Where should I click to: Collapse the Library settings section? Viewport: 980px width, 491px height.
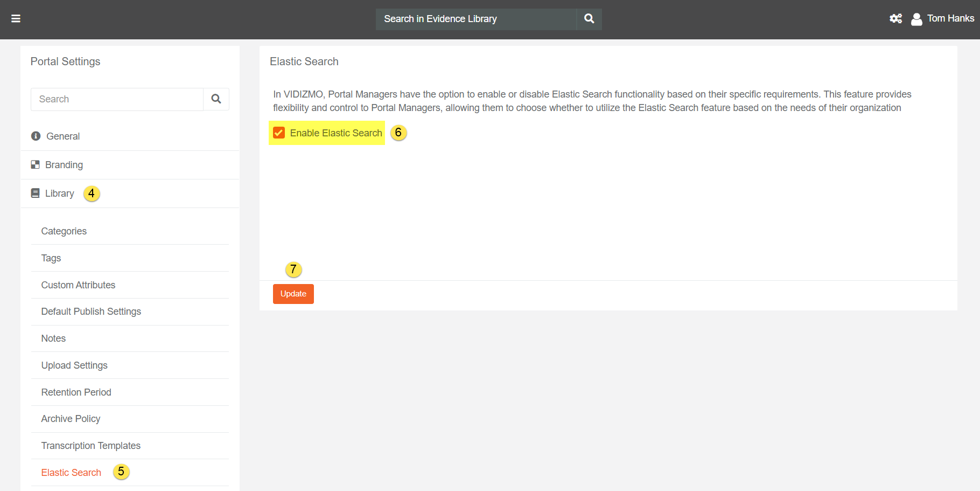pyautogui.click(x=60, y=193)
